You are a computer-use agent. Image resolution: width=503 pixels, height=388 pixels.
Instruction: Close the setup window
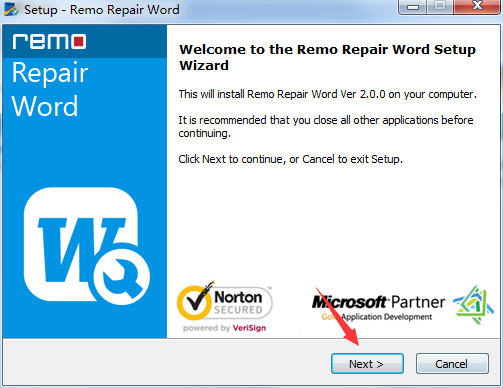click(477, 6)
